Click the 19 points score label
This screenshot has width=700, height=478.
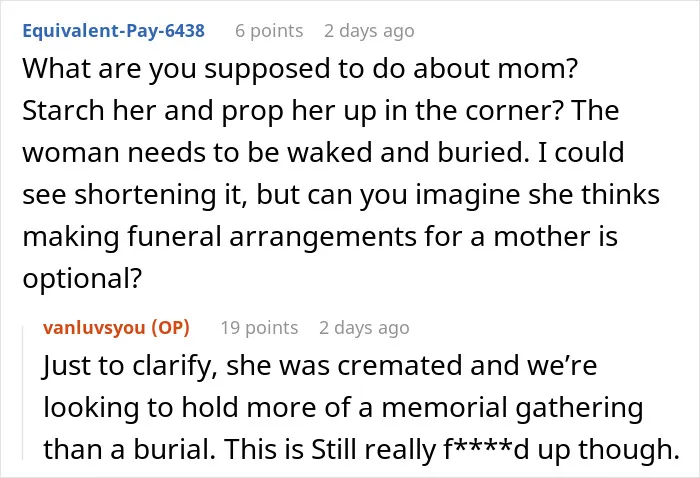(x=259, y=328)
